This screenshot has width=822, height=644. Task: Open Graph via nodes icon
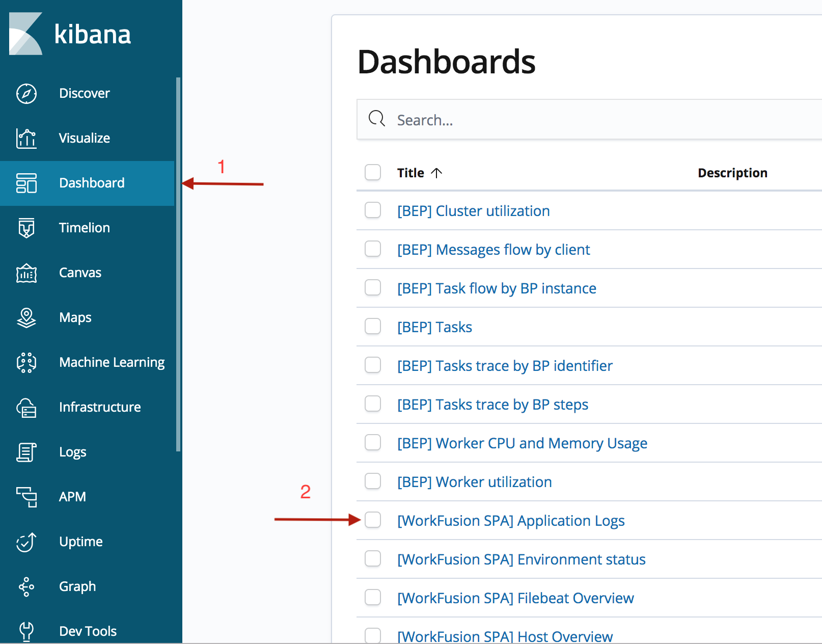(26, 586)
